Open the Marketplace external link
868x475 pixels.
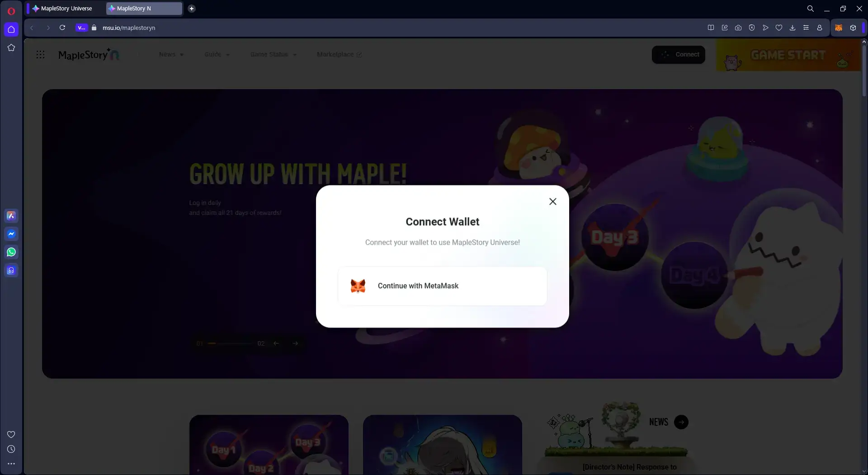(x=339, y=54)
